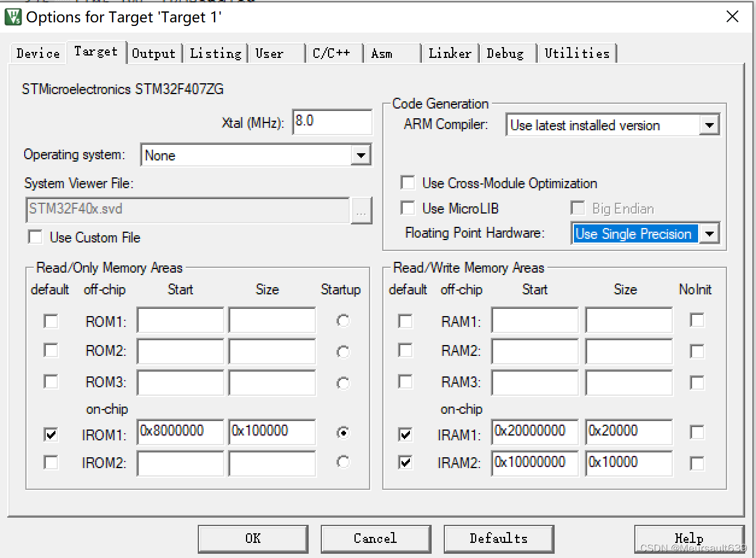
Task: Select the Target tab
Action: click(96, 52)
